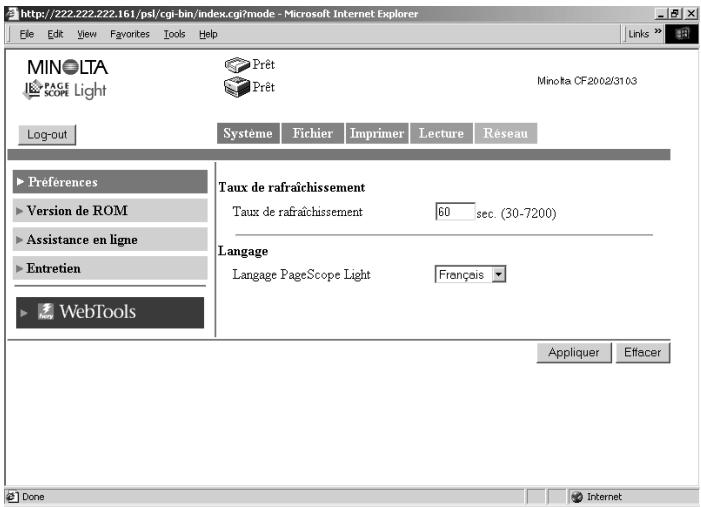Open the Favorites menu

coord(130,34)
